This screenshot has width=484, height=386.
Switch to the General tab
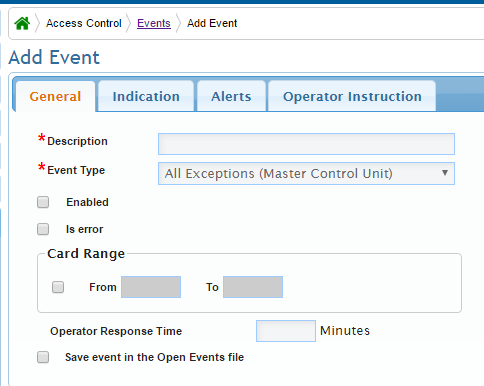[55, 96]
